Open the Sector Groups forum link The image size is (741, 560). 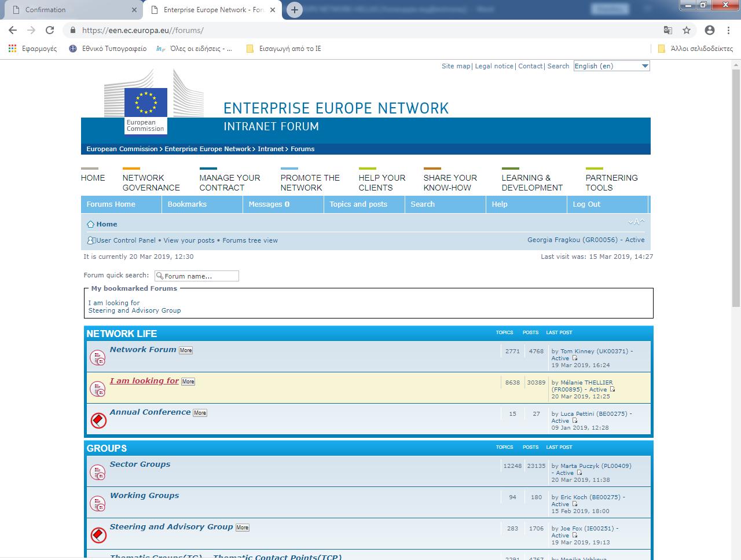pos(140,464)
